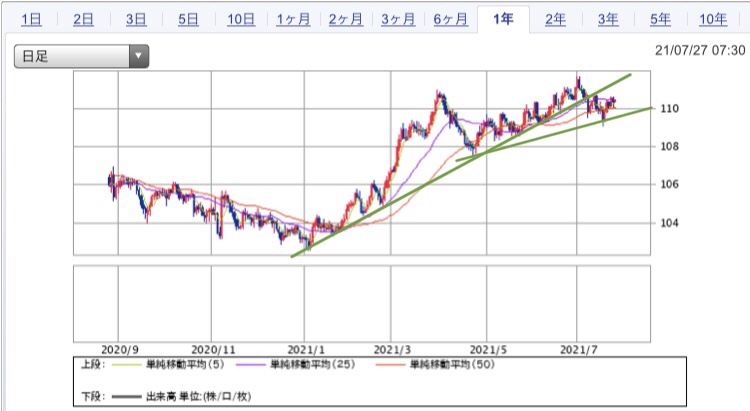Click the 110 price axis label
This screenshot has height=411, width=750.
[x=669, y=109]
